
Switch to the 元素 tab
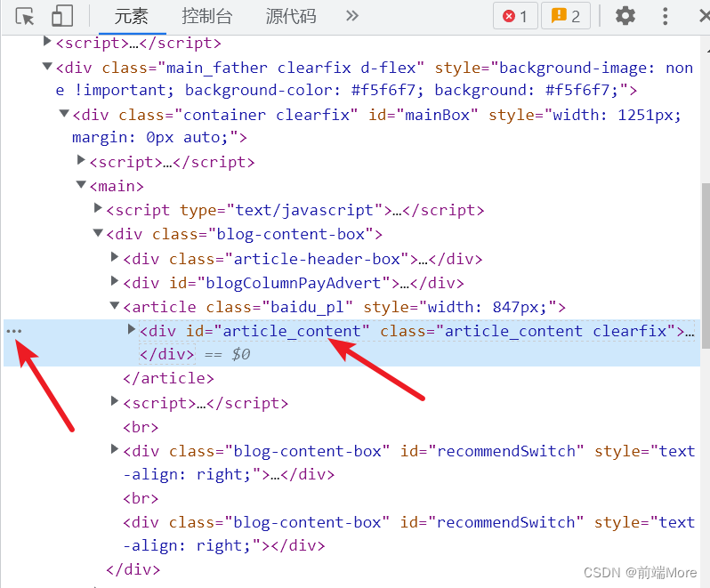(132, 16)
